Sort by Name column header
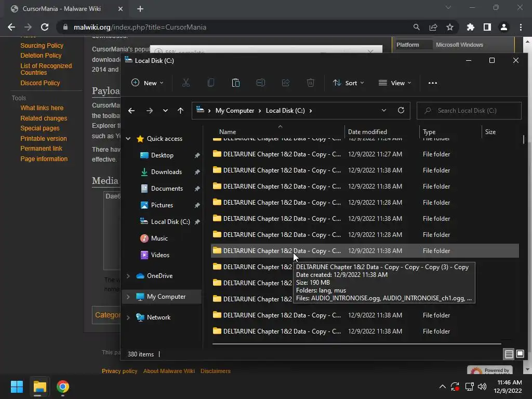532x399 pixels. click(228, 132)
